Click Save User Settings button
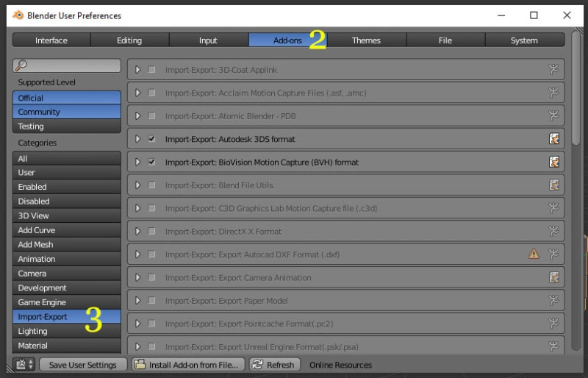Viewport: 588px width, 378px height. [82, 365]
